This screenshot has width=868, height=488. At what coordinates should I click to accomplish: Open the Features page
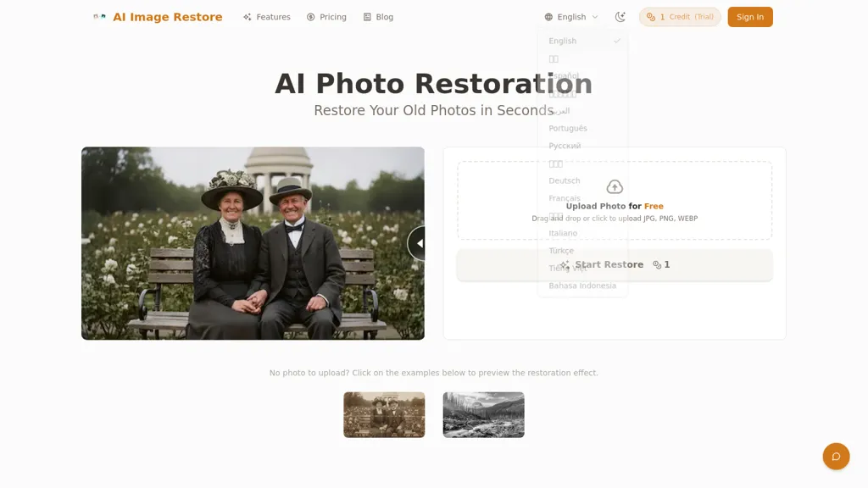(267, 17)
